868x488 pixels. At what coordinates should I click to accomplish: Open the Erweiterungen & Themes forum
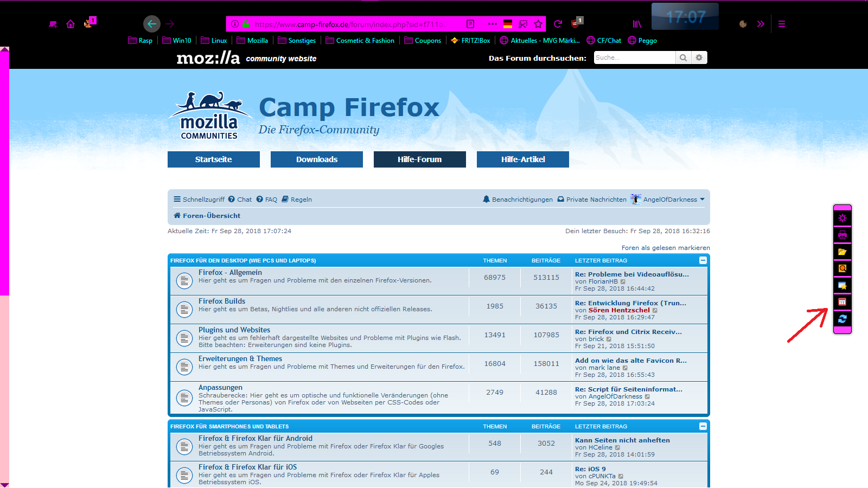tap(240, 359)
